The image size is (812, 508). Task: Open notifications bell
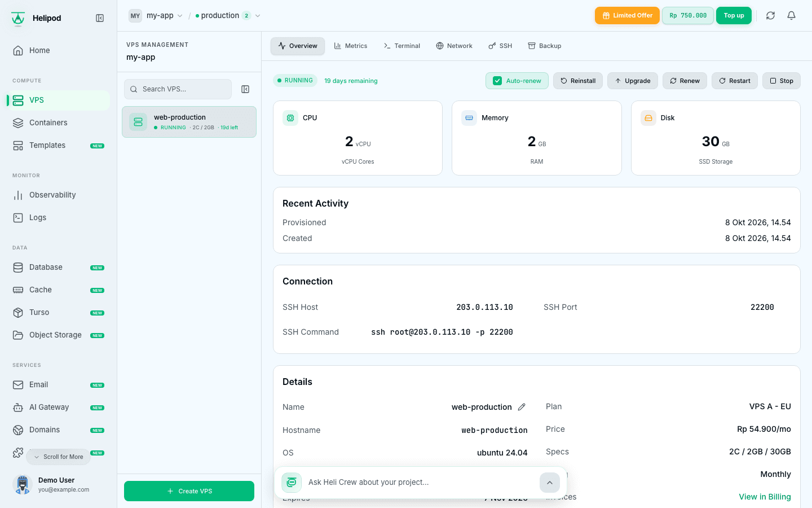(791, 16)
